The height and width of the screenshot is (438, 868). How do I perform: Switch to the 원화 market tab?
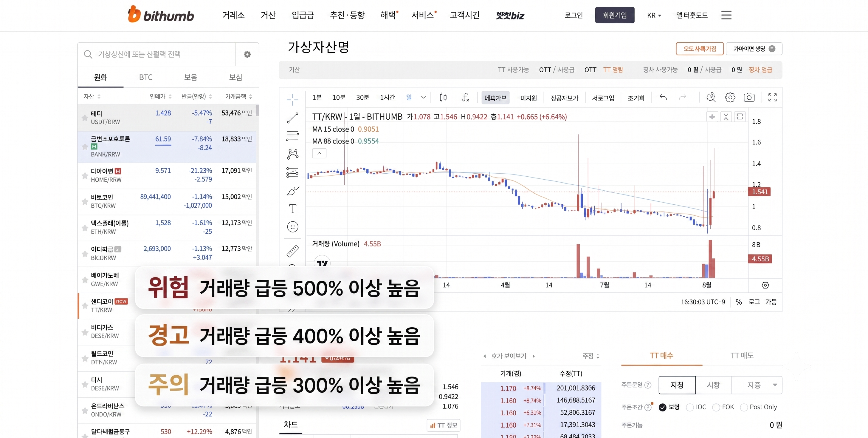100,77
